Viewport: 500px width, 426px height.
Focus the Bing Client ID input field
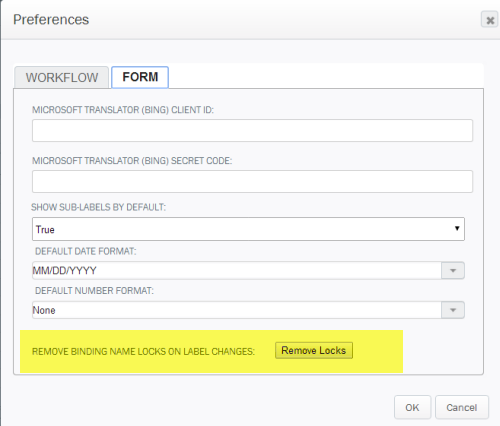pyautogui.click(x=252, y=130)
